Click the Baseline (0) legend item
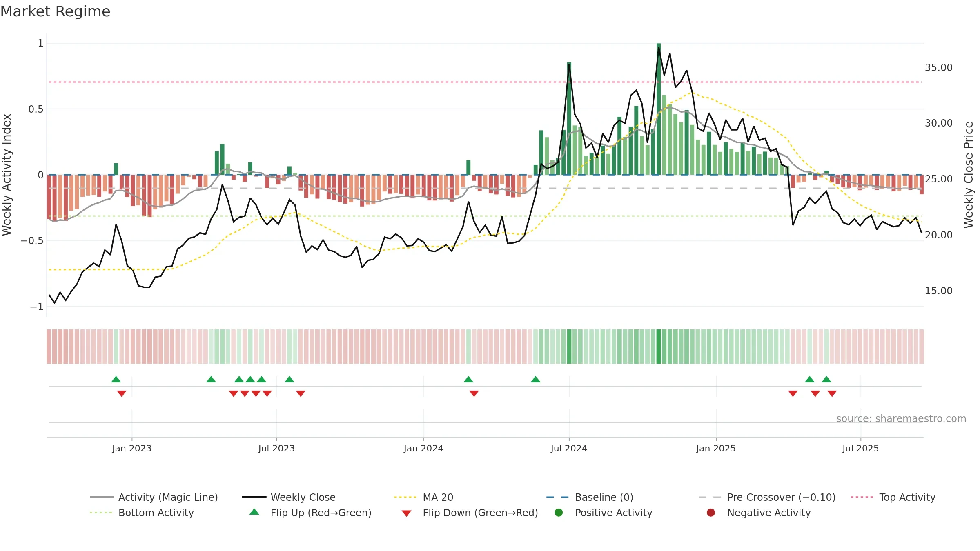Screen dimensions: 980x551 [x=590, y=497]
